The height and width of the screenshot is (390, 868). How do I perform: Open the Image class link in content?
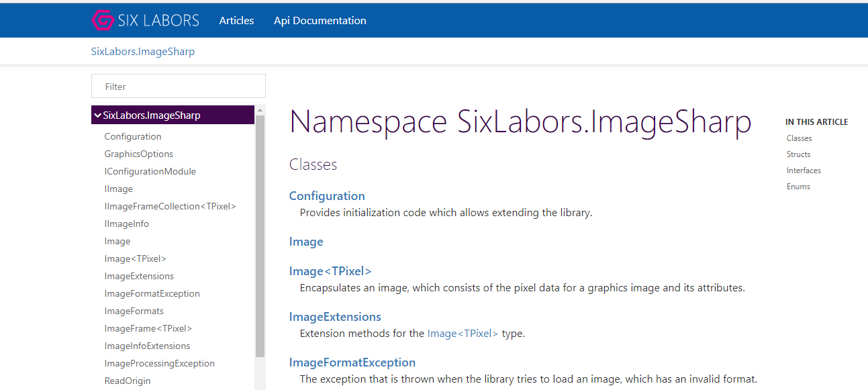[306, 242]
